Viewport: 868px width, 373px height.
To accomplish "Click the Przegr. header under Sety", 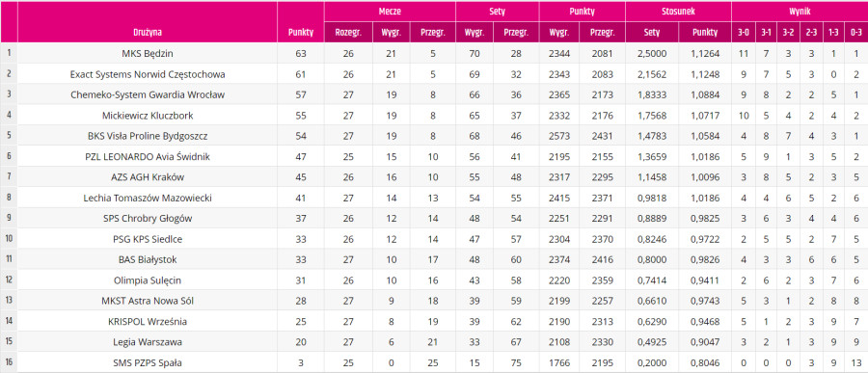I will point(516,33).
